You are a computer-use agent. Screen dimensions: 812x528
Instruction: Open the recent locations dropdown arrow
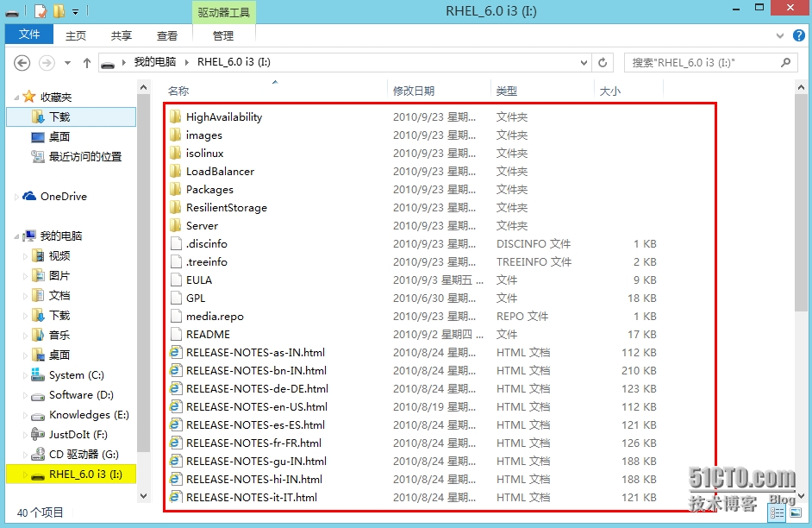[x=67, y=63]
